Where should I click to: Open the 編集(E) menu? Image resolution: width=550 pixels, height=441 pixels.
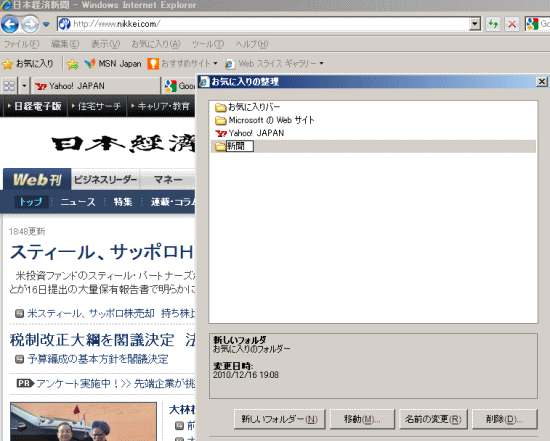point(65,44)
